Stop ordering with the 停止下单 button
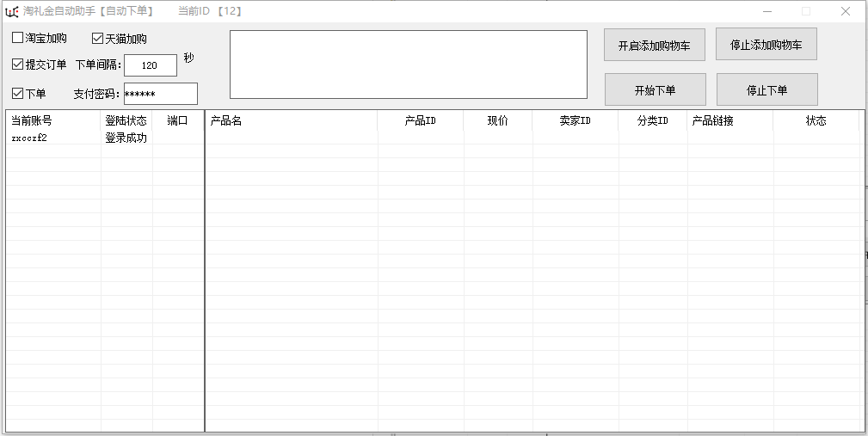This screenshot has width=868, height=436. [x=767, y=89]
